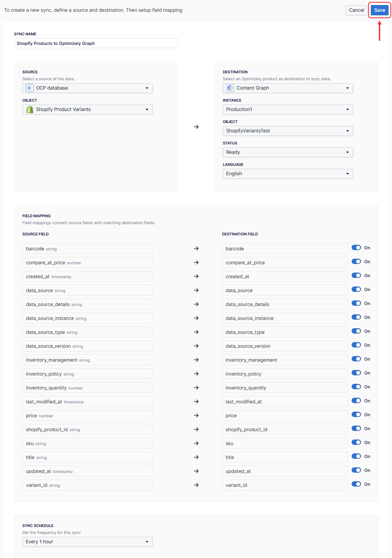Toggle the data_source_instance mapping
The image size is (392, 558).
(x=356, y=317)
